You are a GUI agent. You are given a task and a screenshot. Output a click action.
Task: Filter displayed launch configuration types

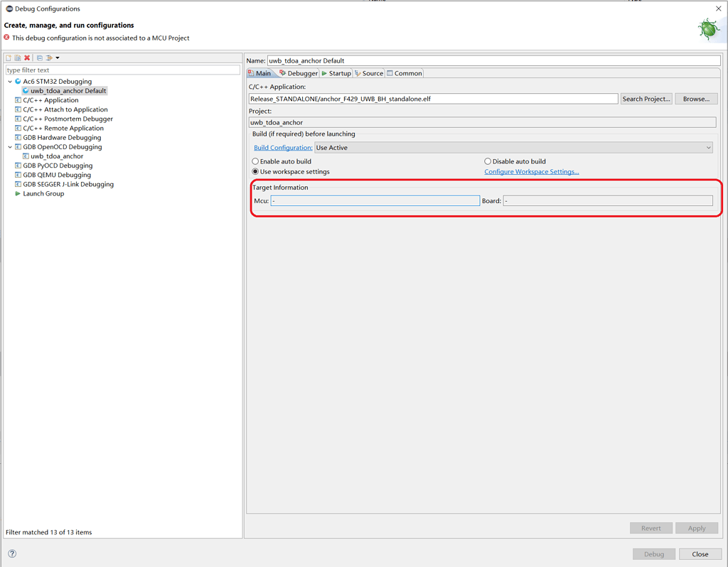click(x=48, y=58)
